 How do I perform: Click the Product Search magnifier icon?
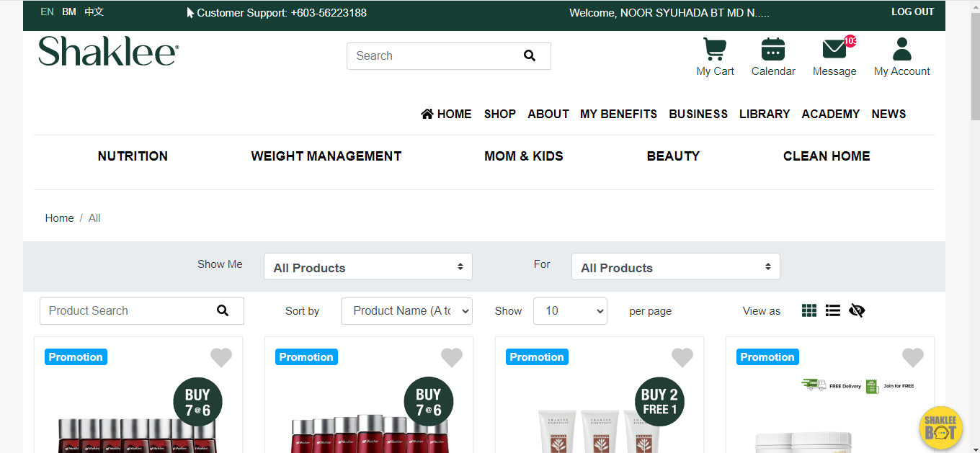click(223, 310)
